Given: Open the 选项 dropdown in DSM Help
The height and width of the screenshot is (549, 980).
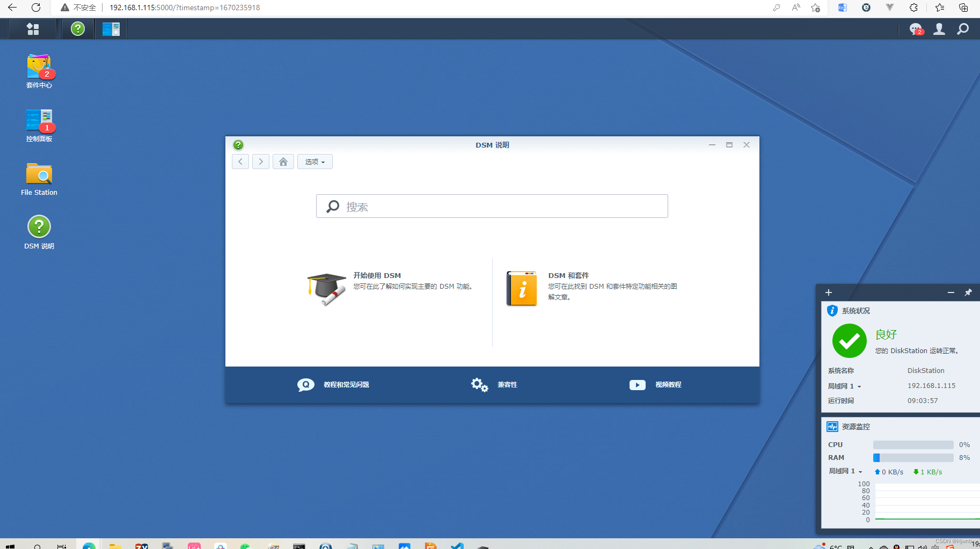Looking at the screenshot, I should point(315,162).
